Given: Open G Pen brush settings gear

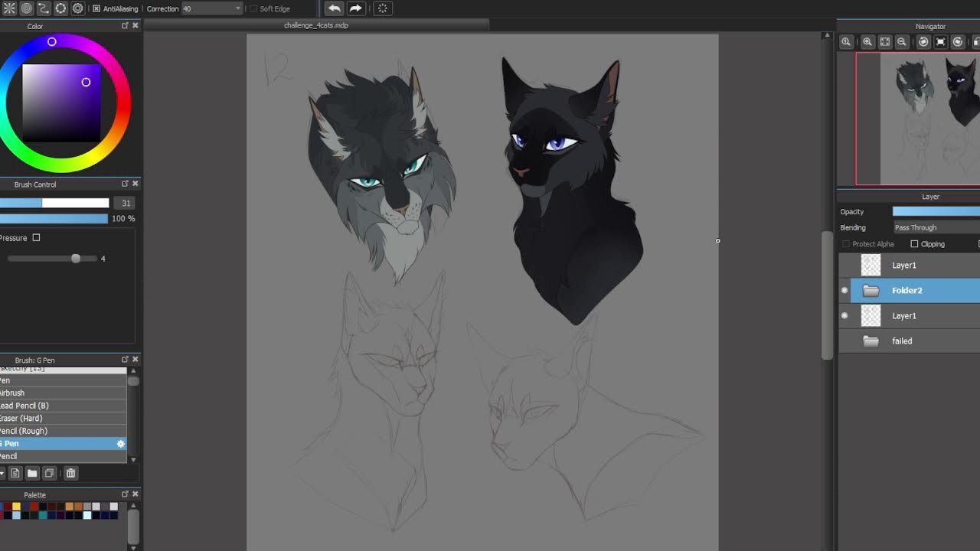Looking at the screenshot, I should point(120,444).
